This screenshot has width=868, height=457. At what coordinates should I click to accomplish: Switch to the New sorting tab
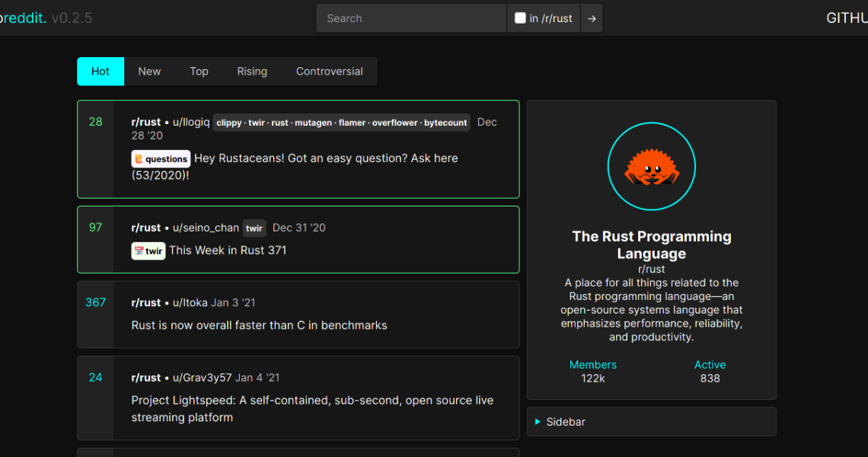click(x=149, y=72)
